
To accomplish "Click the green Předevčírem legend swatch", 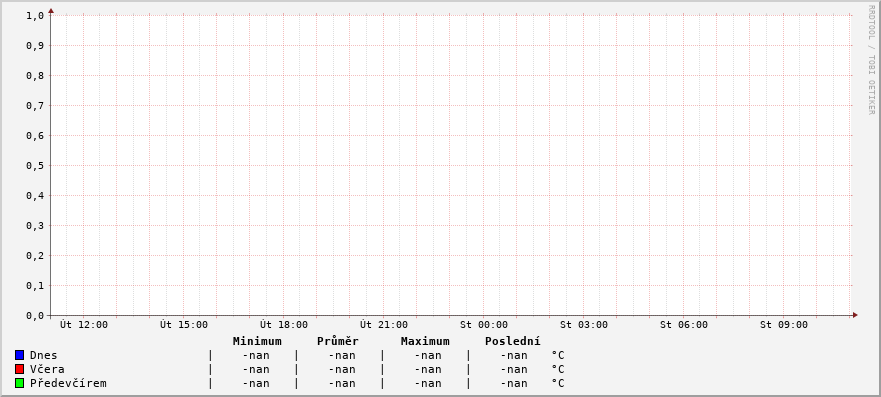I will click(20, 383).
